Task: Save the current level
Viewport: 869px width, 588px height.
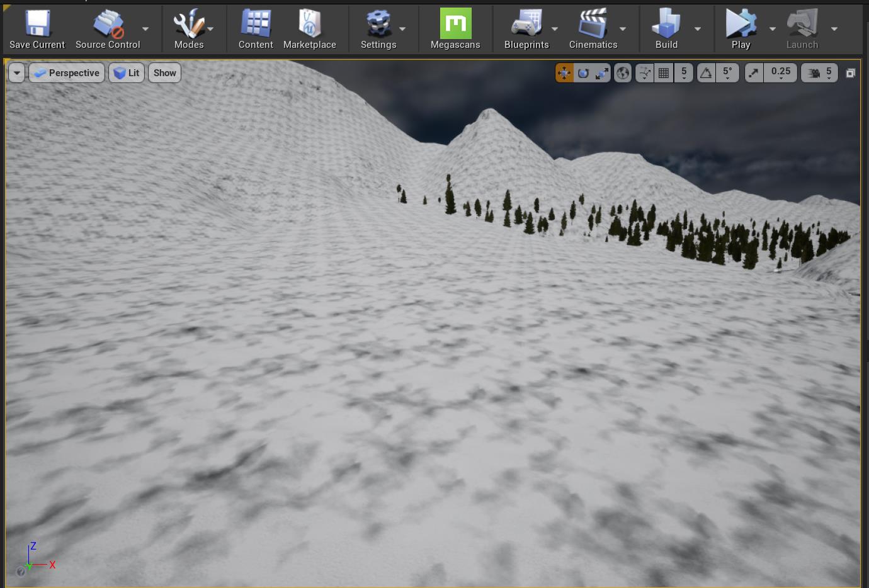Action: (x=37, y=30)
